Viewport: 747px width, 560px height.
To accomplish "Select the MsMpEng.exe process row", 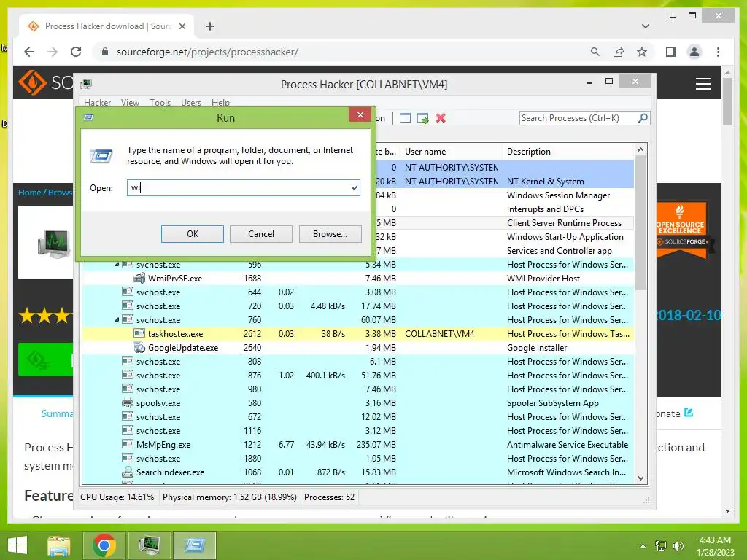I will [x=357, y=444].
